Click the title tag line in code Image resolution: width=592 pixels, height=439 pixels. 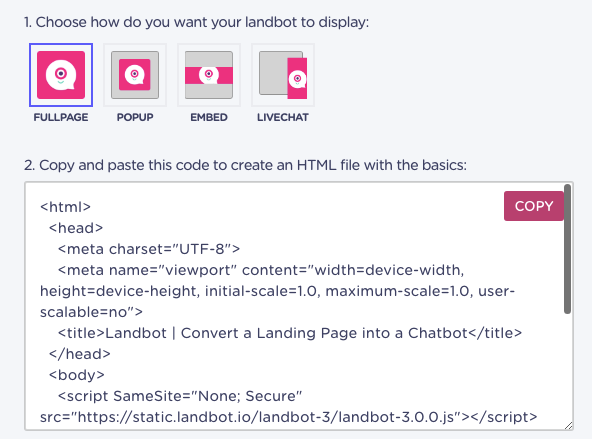coord(290,333)
